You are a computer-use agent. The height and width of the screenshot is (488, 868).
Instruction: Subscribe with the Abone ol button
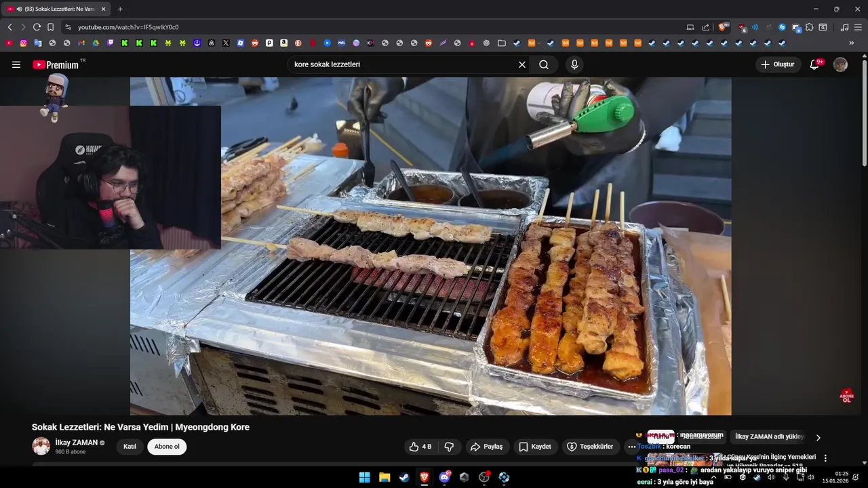coord(167,447)
